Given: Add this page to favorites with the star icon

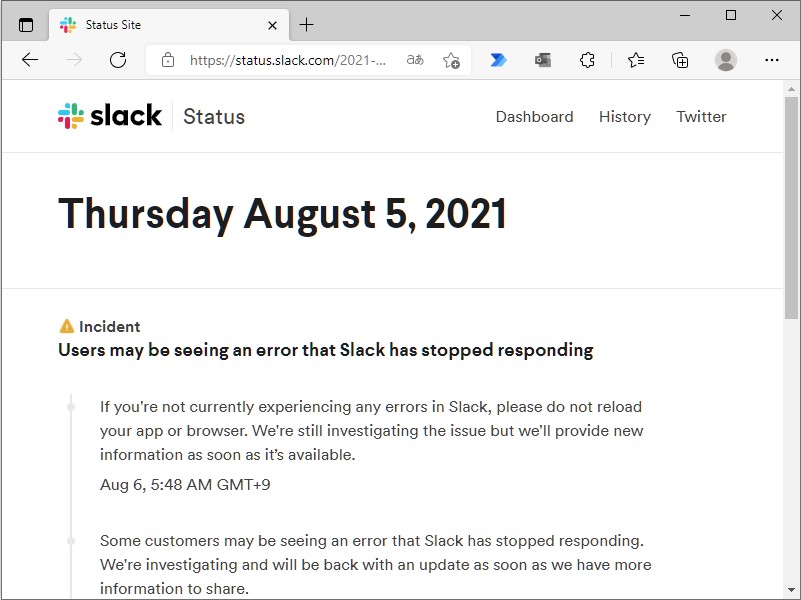Looking at the screenshot, I should tap(452, 60).
